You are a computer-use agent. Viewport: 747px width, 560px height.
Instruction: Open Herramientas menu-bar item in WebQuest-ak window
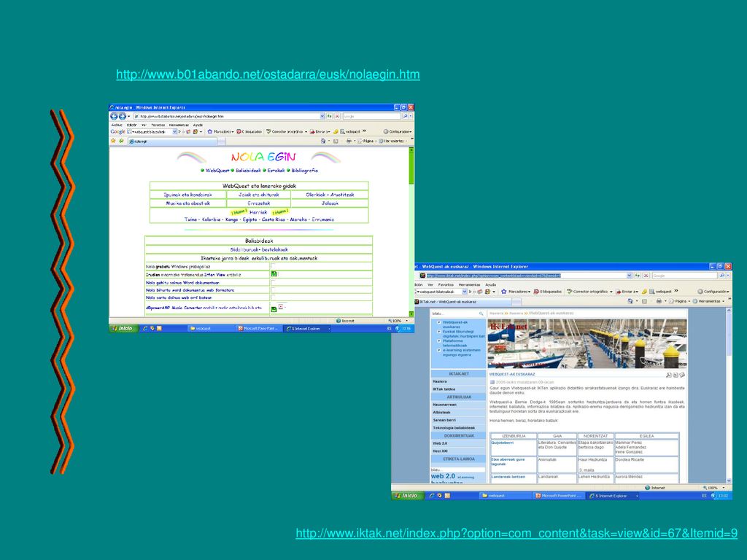tap(469, 285)
